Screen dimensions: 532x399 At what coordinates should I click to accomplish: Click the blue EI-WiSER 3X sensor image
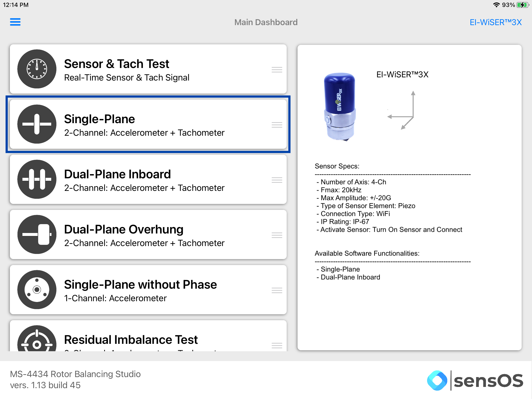pos(340,107)
